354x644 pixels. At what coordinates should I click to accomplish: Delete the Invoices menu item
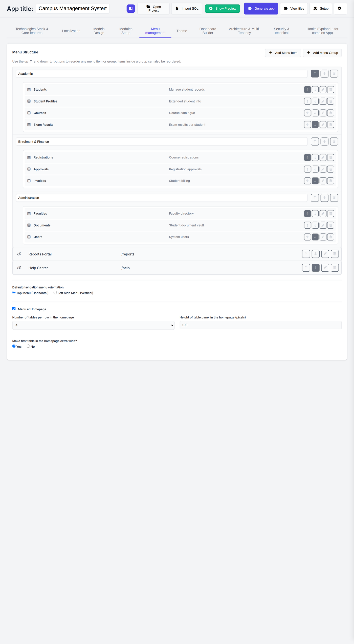click(x=331, y=181)
